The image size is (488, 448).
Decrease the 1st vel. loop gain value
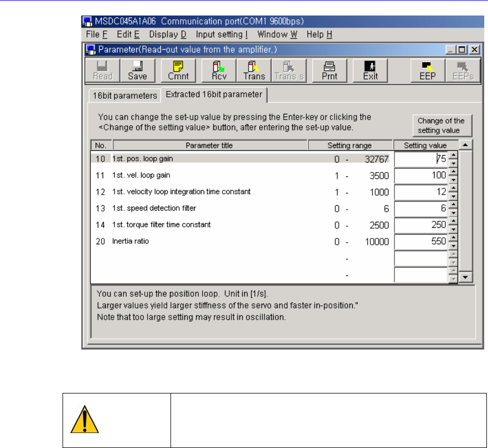[x=453, y=180]
